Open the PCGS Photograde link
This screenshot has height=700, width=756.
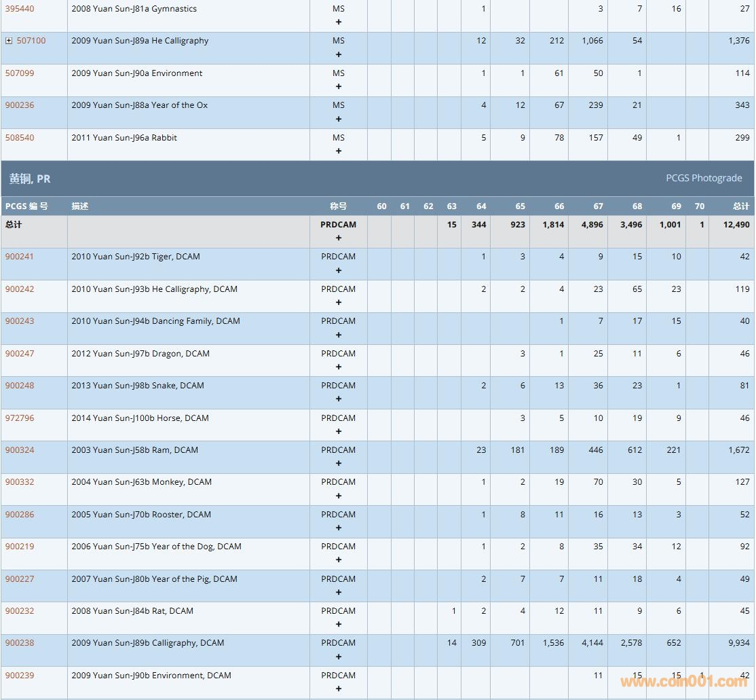(x=704, y=178)
